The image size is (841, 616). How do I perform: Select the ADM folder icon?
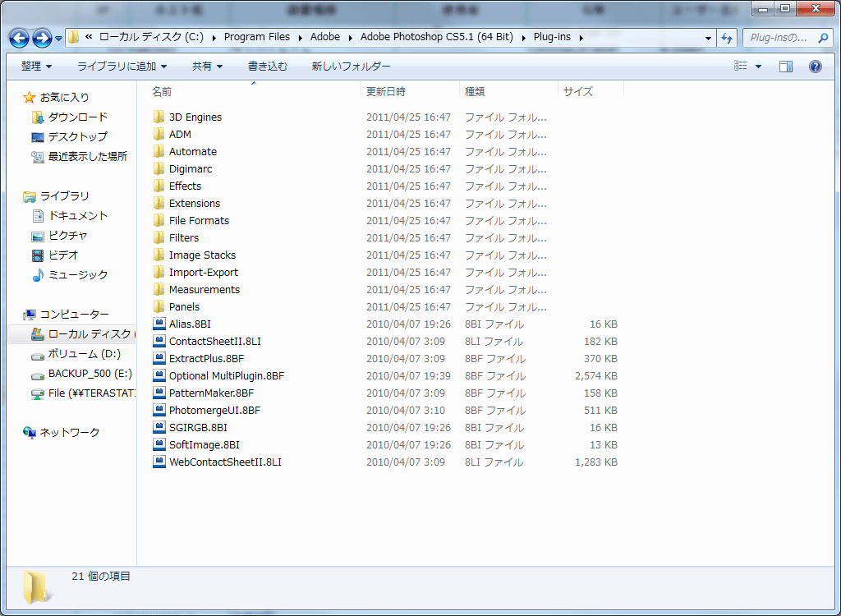tap(159, 134)
